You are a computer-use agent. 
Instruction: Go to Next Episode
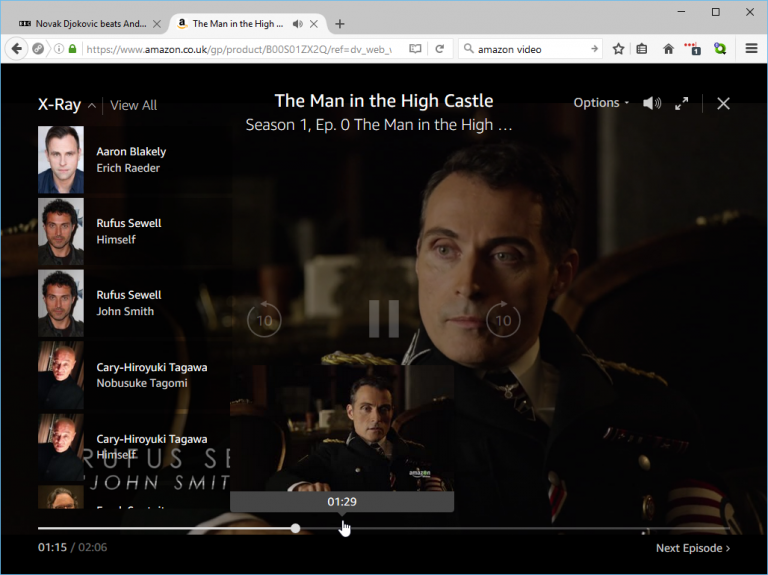click(x=693, y=548)
